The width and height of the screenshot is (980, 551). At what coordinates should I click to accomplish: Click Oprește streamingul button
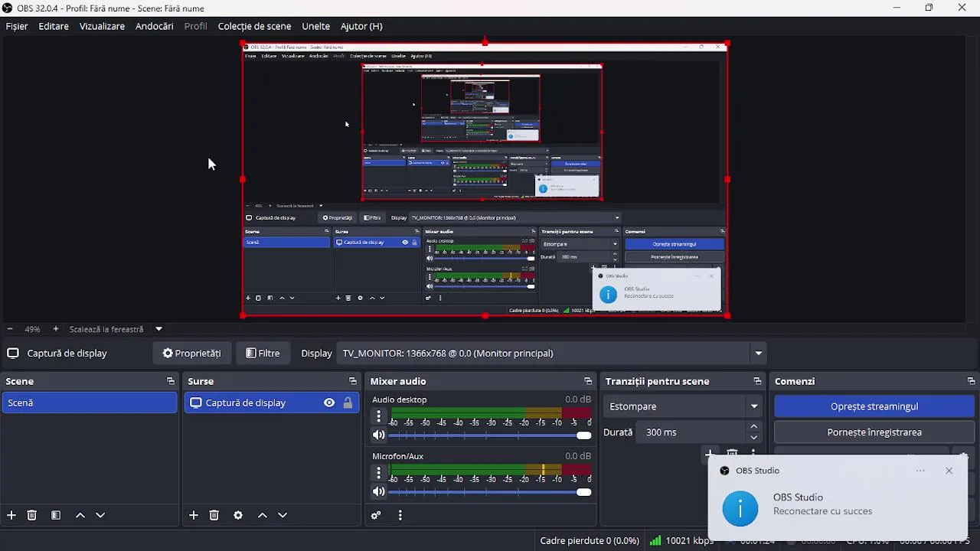tap(874, 406)
